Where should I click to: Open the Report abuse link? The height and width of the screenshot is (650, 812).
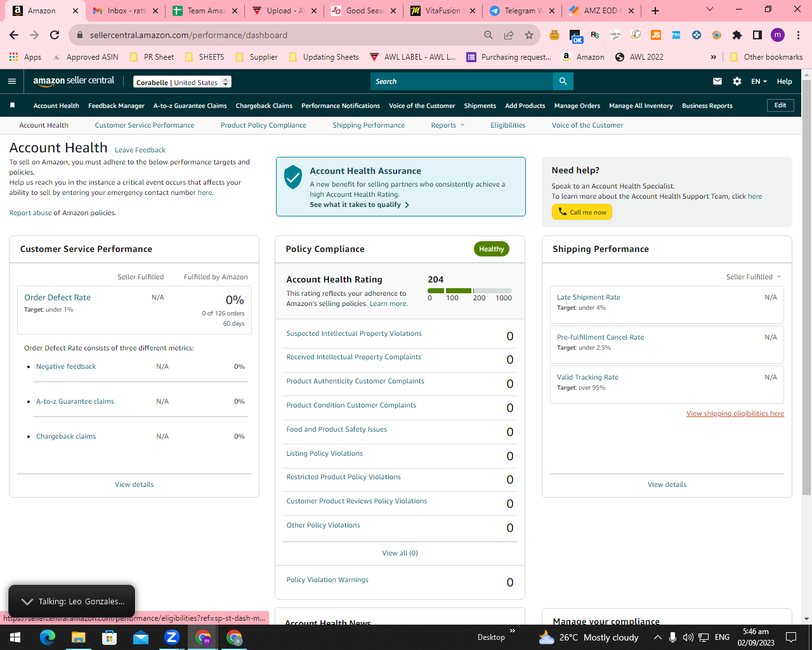[x=30, y=213]
